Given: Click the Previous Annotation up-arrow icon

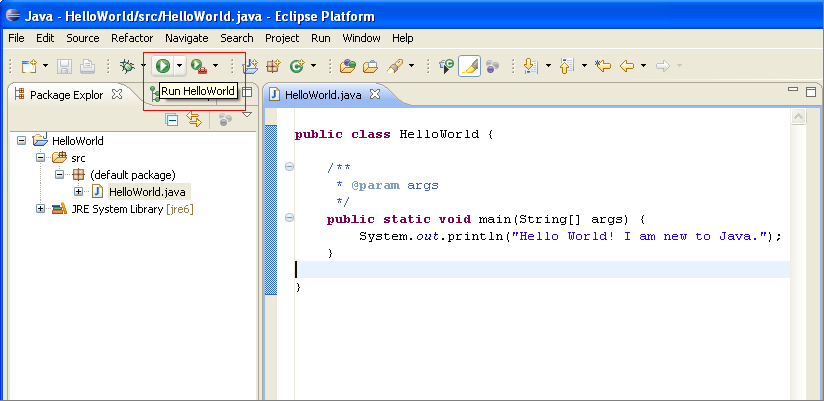Looking at the screenshot, I should click(566, 66).
